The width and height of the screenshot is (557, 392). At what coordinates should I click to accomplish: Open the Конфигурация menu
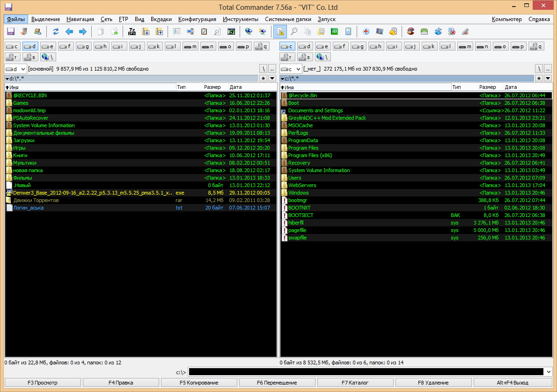coord(197,19)
